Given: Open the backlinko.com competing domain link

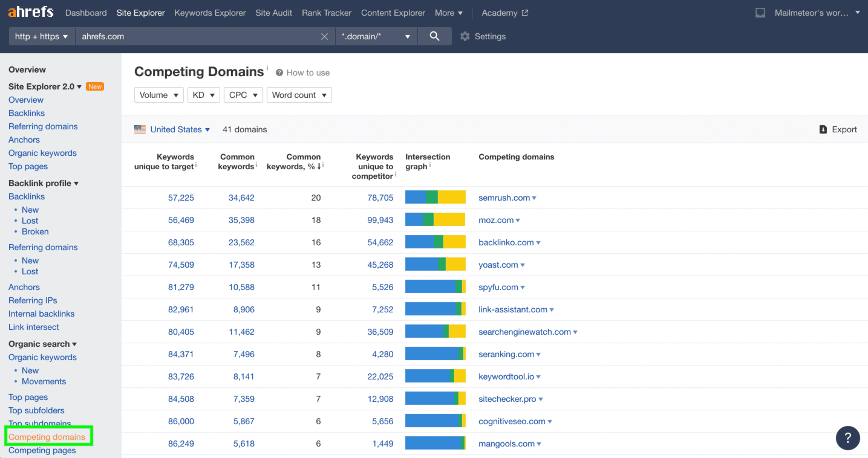Looking at the screenshot, I should [x=506, y=242].
